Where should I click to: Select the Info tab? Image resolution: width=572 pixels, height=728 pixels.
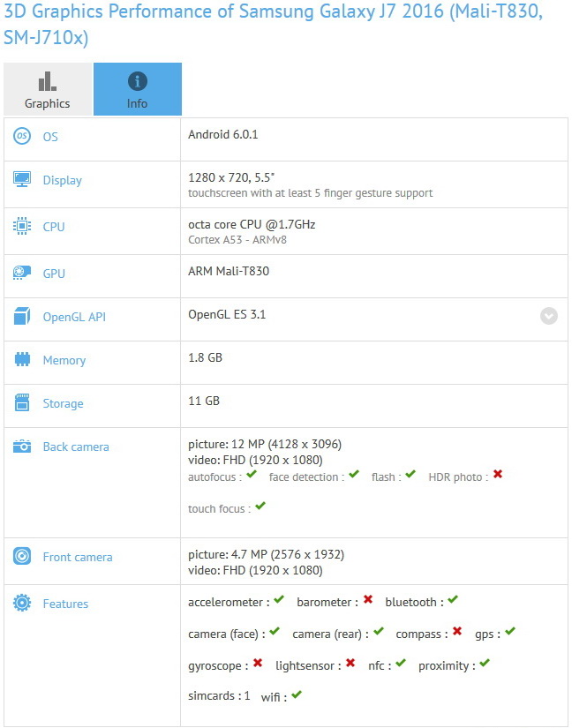click(138, 89)
